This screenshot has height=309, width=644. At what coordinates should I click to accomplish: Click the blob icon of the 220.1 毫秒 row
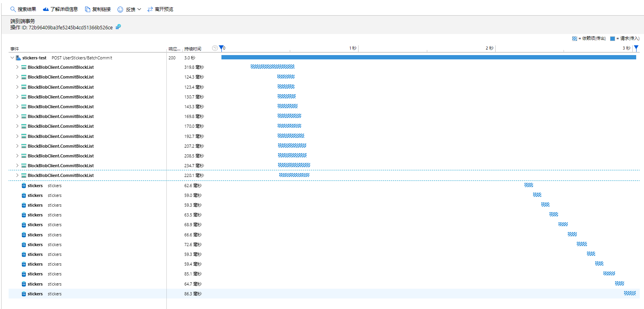pyautogui.click(x=24, y=175)
